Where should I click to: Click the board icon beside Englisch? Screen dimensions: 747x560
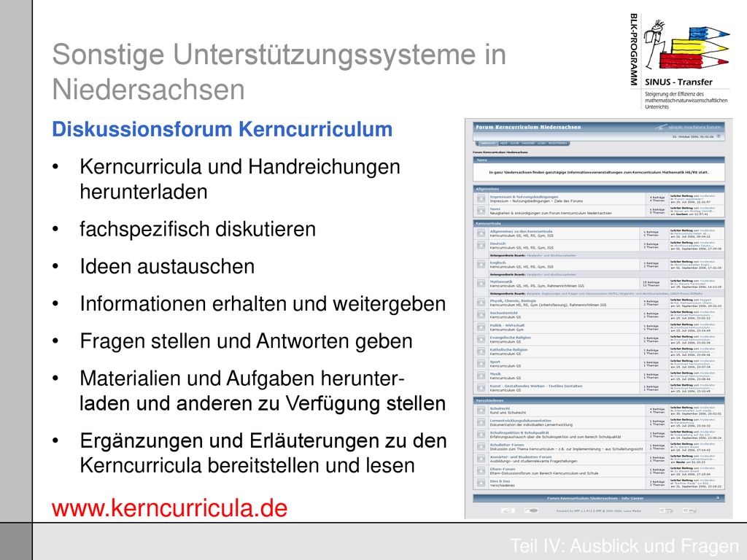tap(481, 264)
